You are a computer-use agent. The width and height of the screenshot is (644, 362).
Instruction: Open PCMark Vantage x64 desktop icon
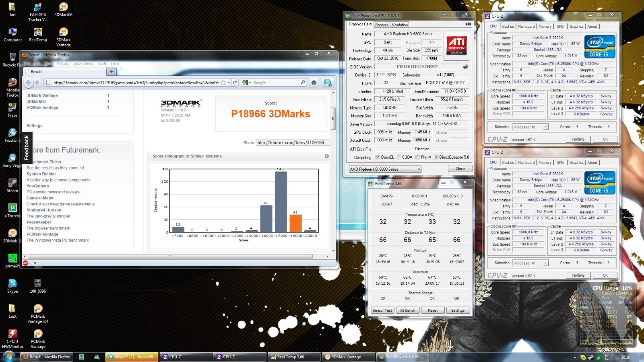click(x=38, y=313)
